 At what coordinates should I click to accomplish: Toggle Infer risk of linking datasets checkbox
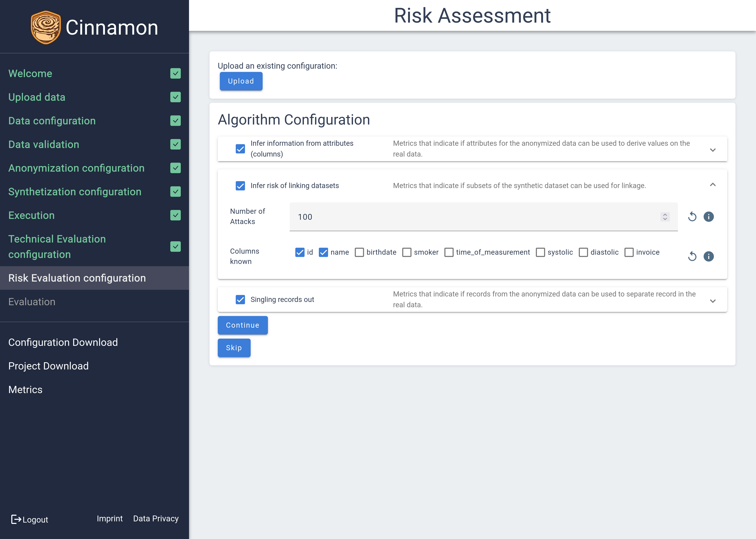coord(240,185)
